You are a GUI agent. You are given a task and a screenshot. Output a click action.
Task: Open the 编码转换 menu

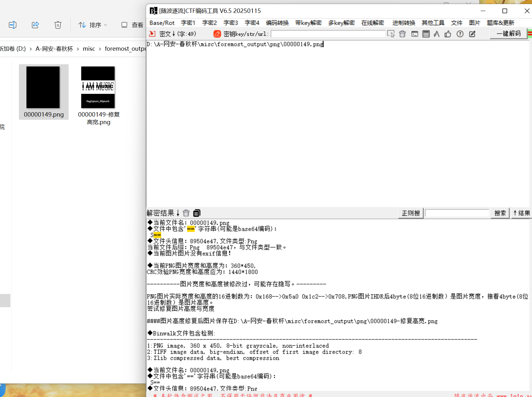click(x=277, y=23)
